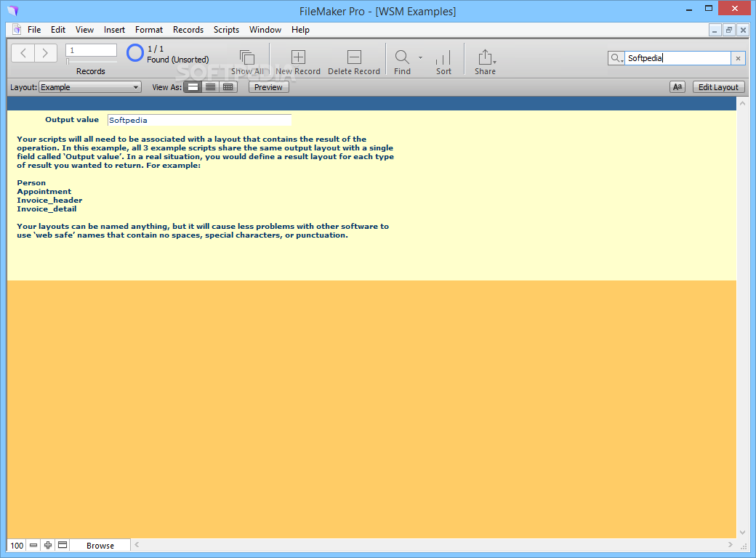This screenshot has height=558, width=756.
Task: Go to next record arrow
Action: 45,53
